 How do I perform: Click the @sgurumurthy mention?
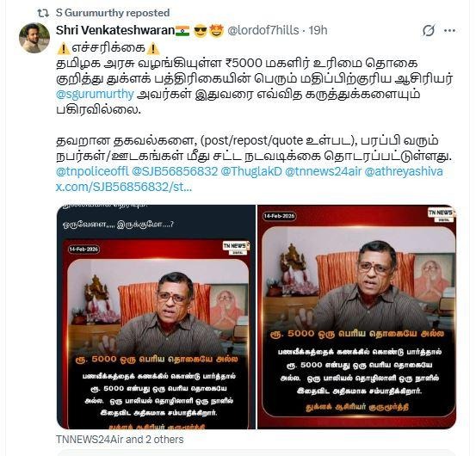coord(95,95)
